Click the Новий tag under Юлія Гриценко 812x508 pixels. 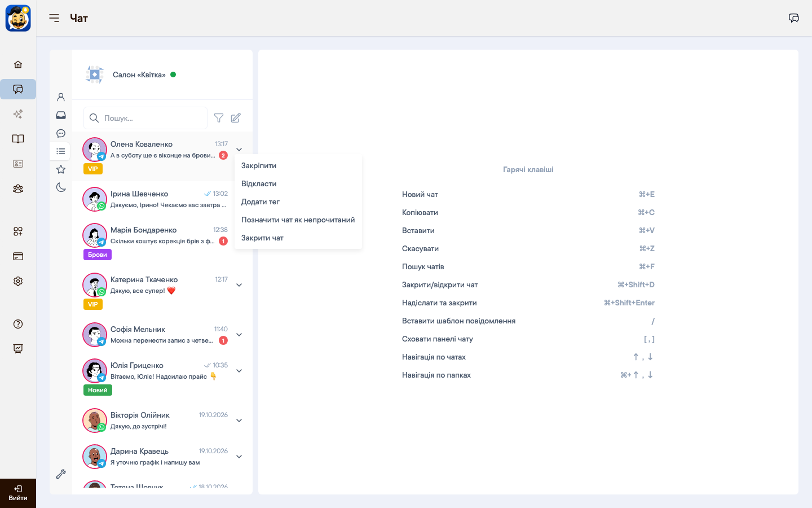pyautogui.click(x=98, y=390)
